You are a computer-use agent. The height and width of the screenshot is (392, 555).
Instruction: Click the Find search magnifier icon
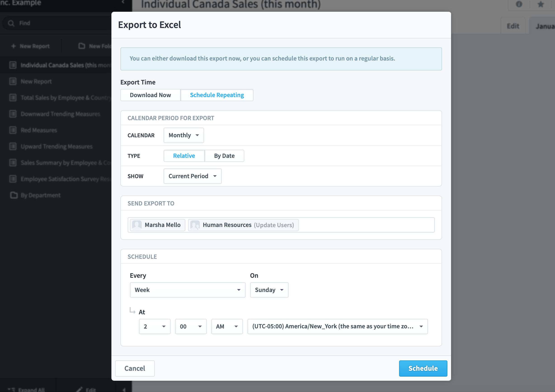click(11, 23)
